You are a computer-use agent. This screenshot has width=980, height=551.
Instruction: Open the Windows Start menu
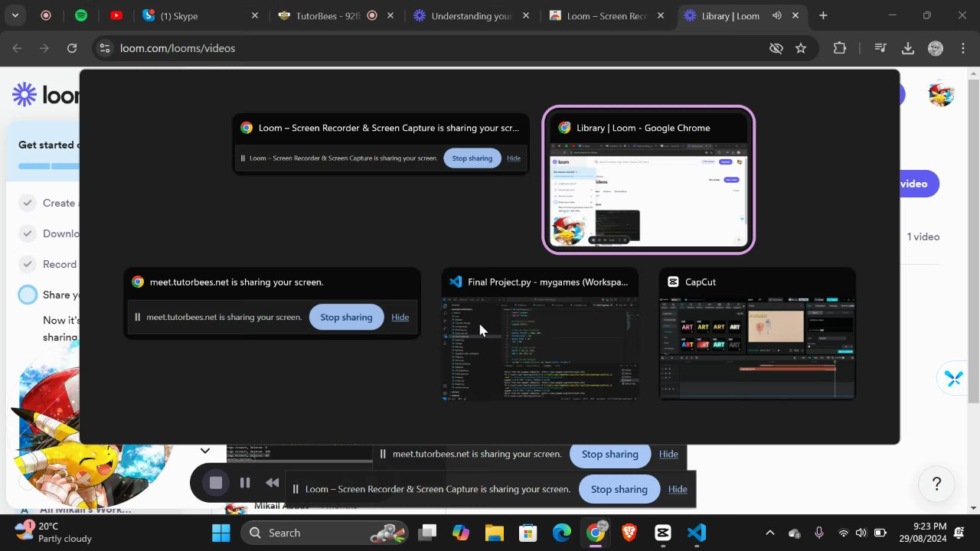[x=220, y=533]
